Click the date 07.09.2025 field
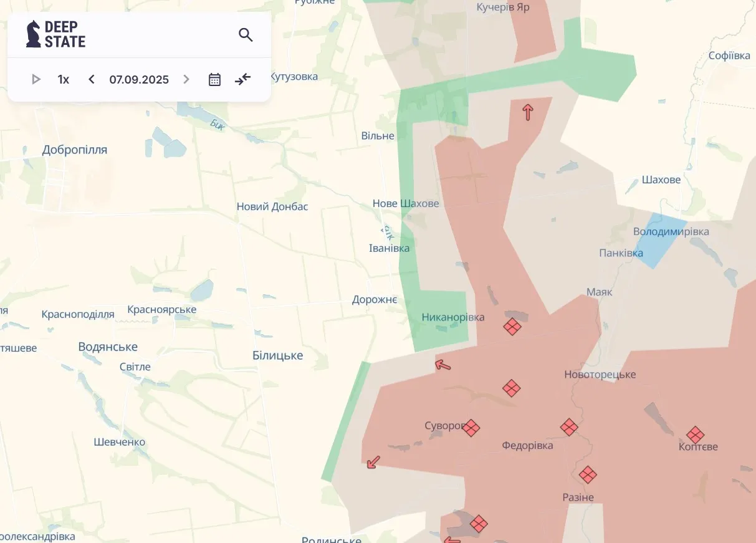The image size is (756, 543). 139,79
